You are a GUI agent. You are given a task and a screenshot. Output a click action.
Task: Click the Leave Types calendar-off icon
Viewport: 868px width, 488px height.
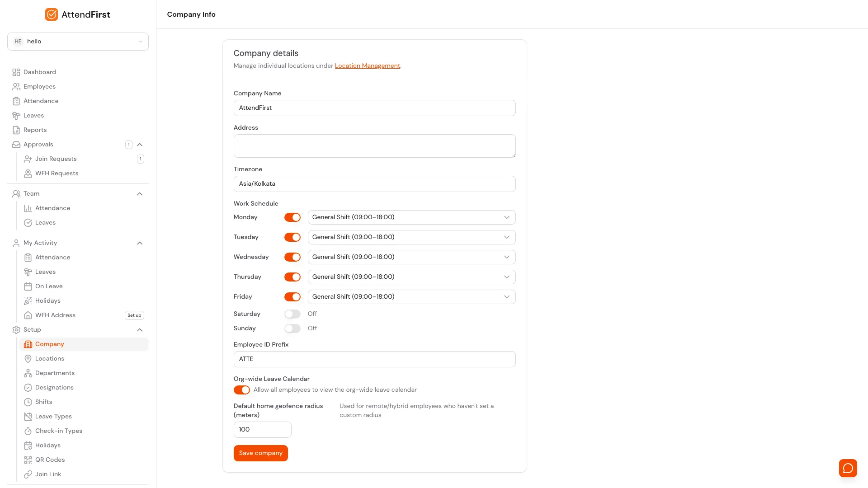28,417
